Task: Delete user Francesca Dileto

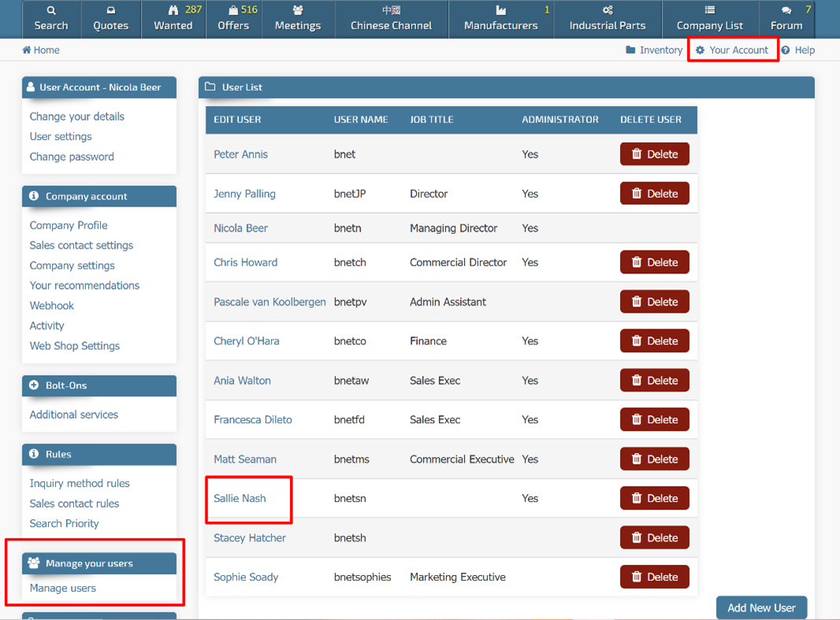Action: [x=655, y=420]
